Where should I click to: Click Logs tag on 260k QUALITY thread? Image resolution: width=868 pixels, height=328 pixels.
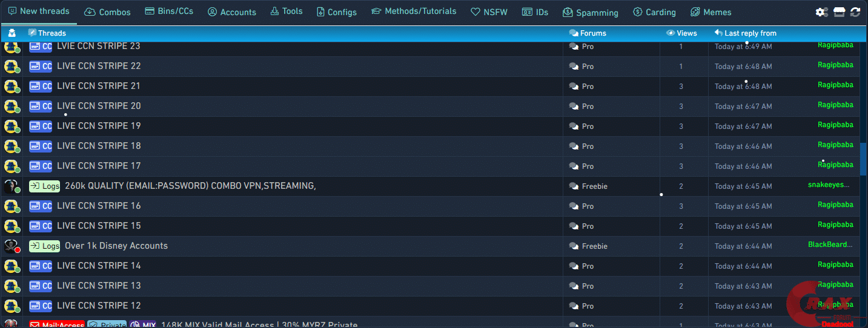coord(45,186)
